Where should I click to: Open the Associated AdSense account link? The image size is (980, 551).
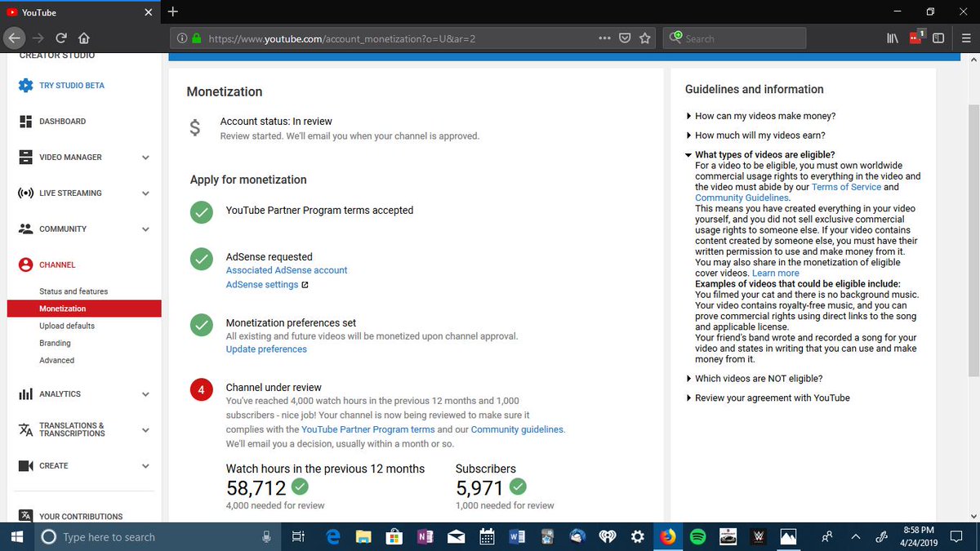pyautogui.click(x=287, y=270)
